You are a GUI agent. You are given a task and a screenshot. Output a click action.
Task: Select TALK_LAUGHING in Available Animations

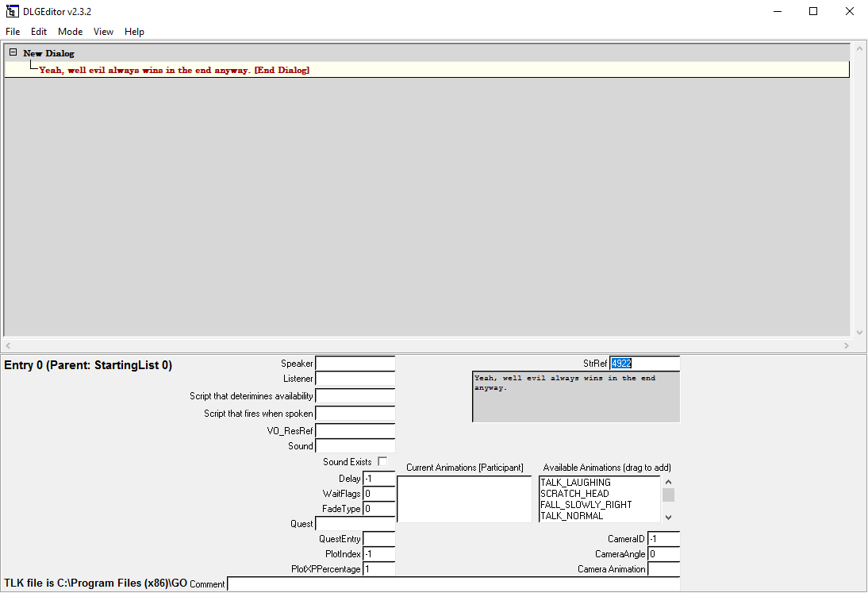575,483
